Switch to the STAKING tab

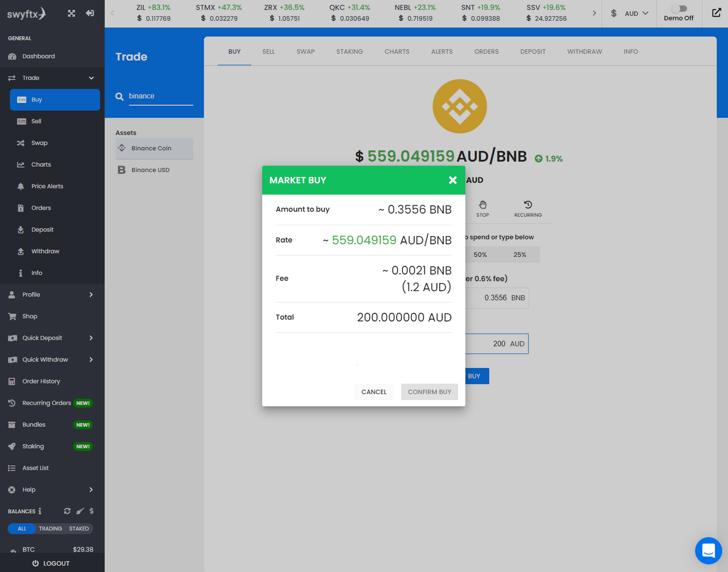point(349,51)
